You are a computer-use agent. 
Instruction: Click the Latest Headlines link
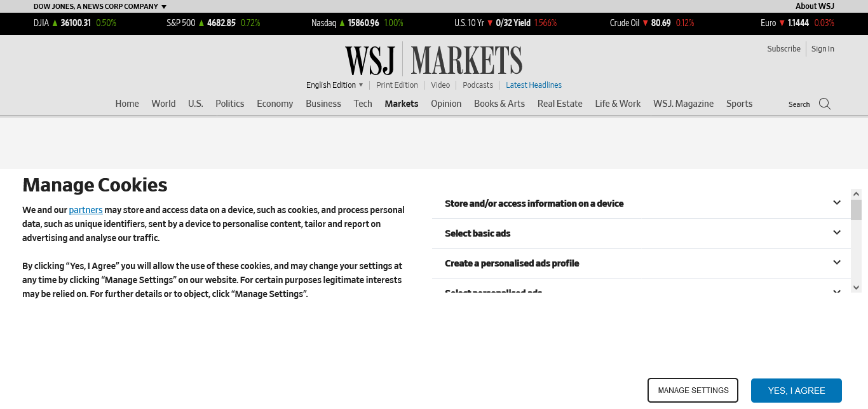coord(534,85)
